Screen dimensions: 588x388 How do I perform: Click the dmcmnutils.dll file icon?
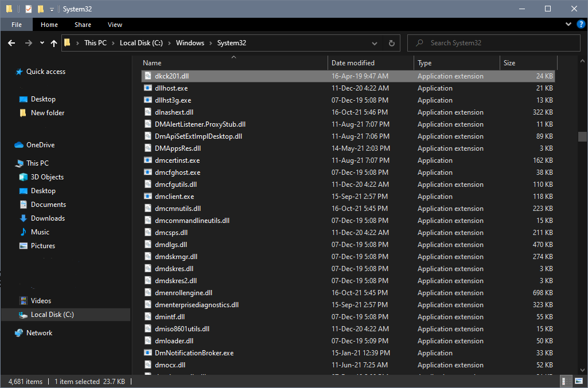[x=148, y=208]
